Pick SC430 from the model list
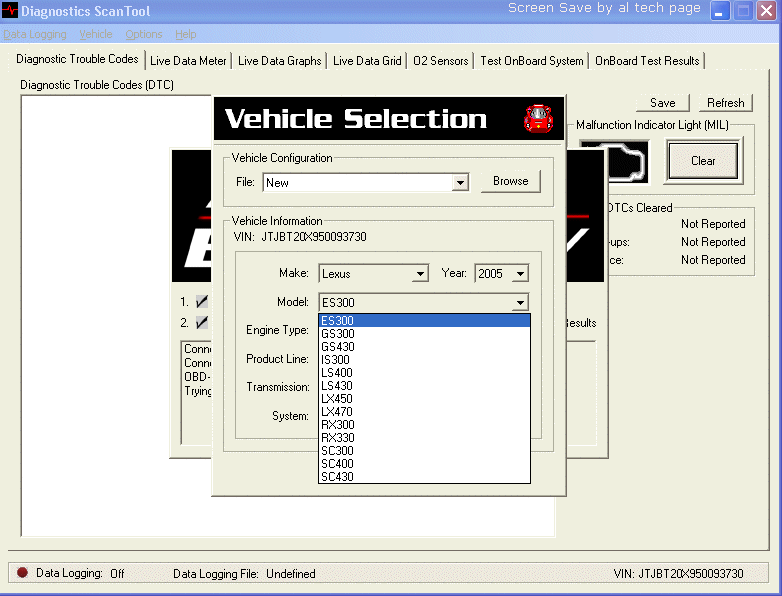782x596 pixels. tap(338, 477)
